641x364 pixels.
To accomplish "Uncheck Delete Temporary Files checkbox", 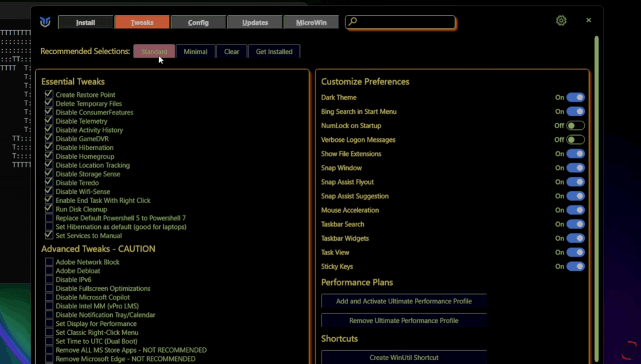I will click(49, 103).
